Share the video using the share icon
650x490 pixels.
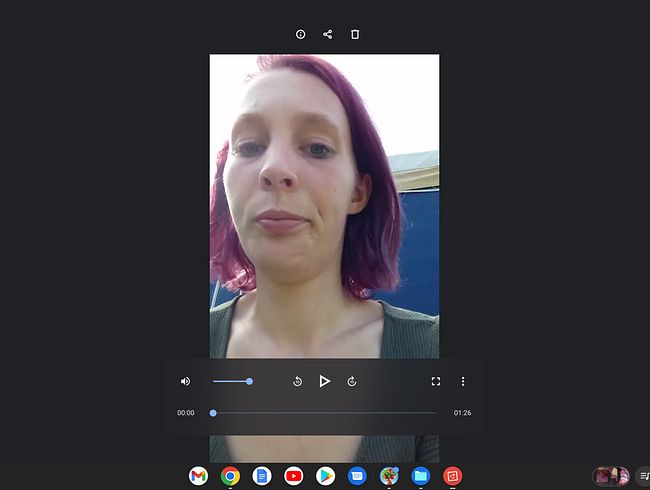[327, 34]
